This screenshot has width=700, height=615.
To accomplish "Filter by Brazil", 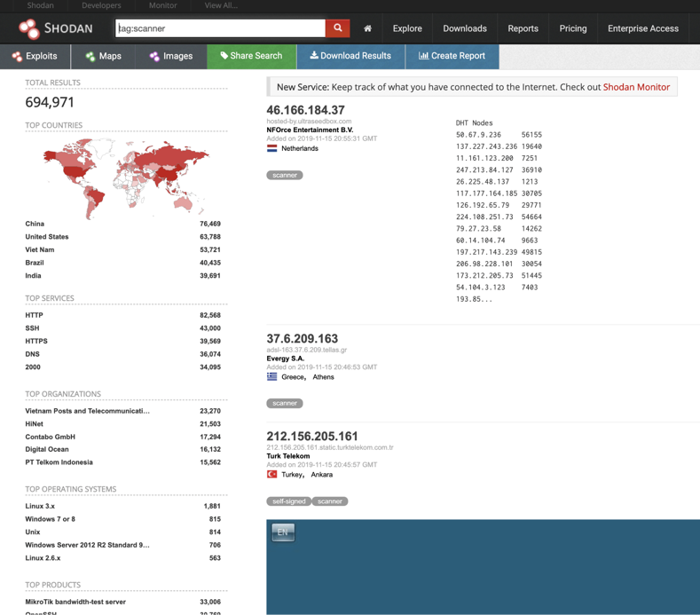I will coord(35,263).
